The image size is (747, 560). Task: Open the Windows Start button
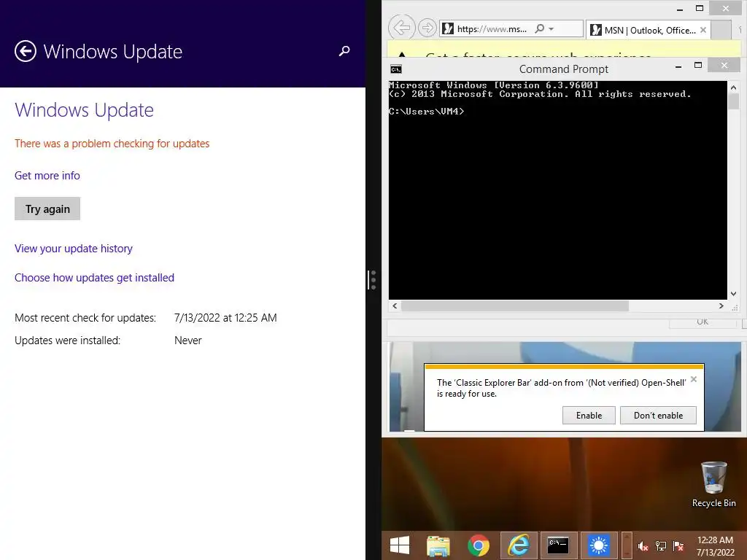(399, 545)
